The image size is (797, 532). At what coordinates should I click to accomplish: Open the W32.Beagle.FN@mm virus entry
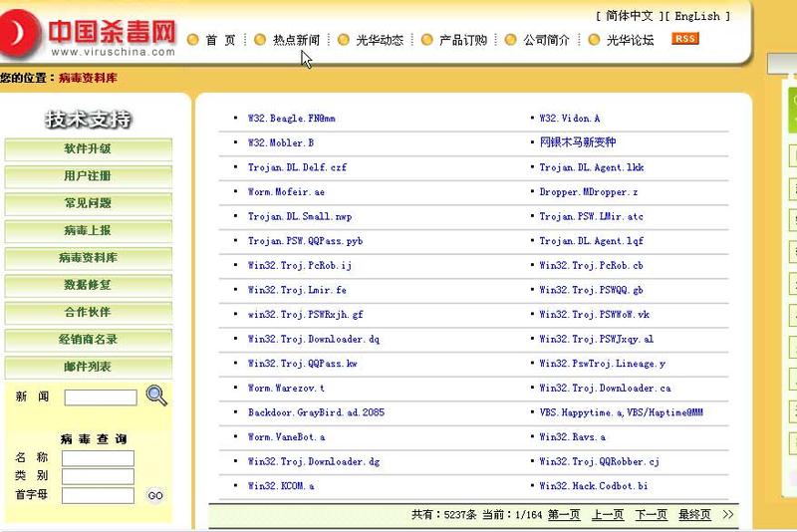pyautogui.click(x=291, y=119)
